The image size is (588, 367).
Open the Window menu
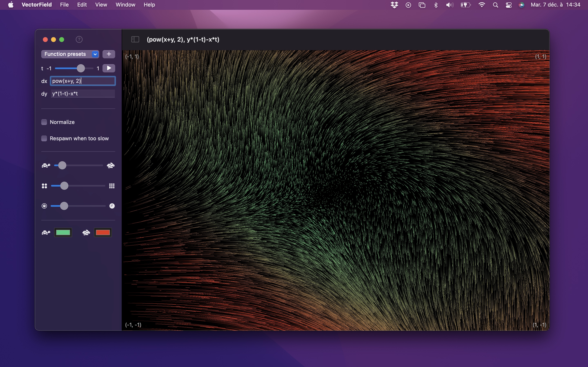(x=125, y=5)
